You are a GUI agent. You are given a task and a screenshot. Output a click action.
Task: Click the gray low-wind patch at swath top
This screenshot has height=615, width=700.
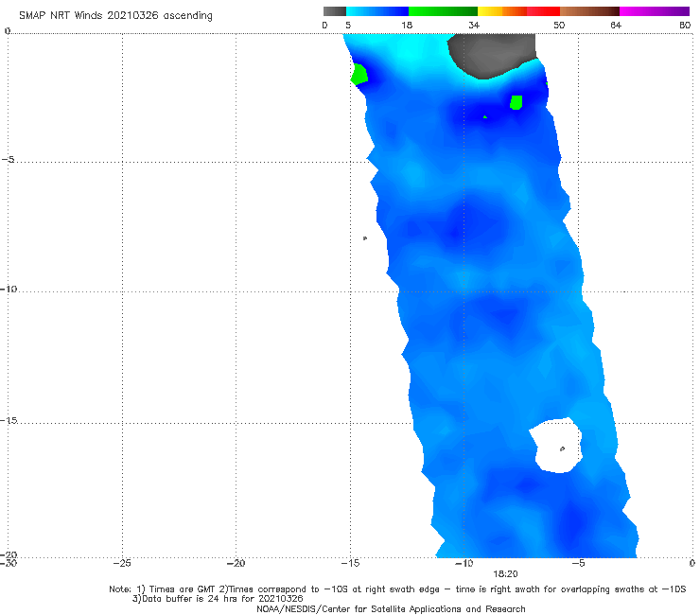(491, 55)
